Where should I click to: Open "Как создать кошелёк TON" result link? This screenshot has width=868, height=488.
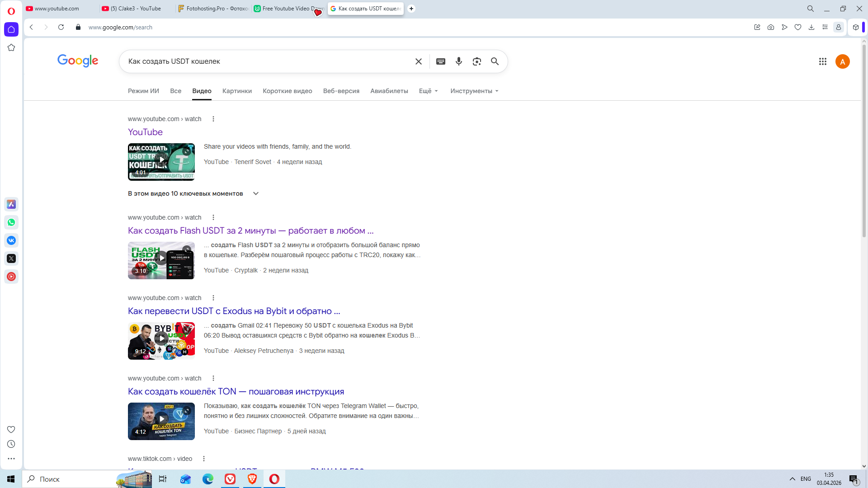[x=236, y=391]
